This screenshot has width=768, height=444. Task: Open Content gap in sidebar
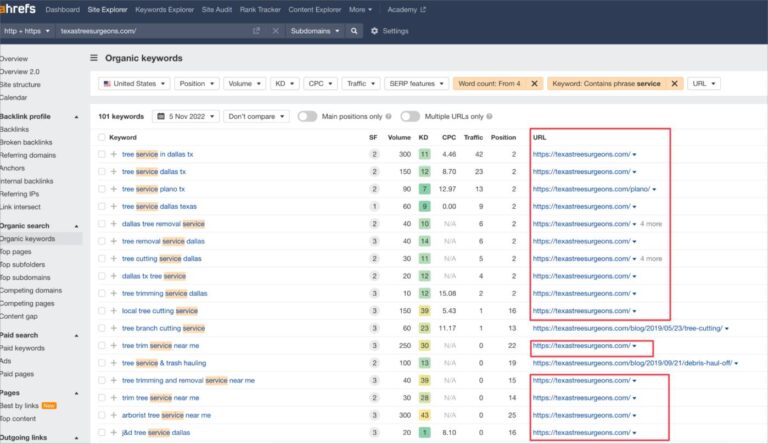[19, 316]
